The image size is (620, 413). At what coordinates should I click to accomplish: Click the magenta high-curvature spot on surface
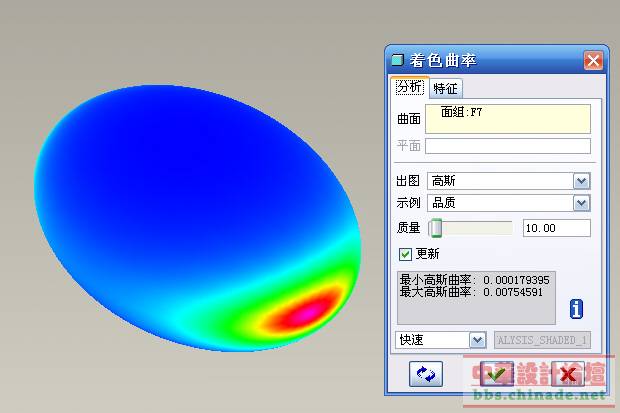click(308, 311)
